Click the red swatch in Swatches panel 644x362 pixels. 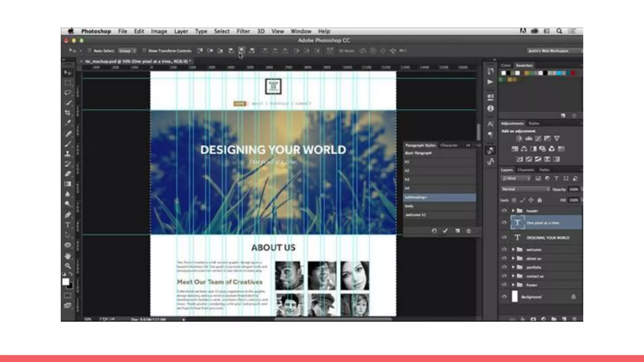pyautogui.click(x=573, y=73)
